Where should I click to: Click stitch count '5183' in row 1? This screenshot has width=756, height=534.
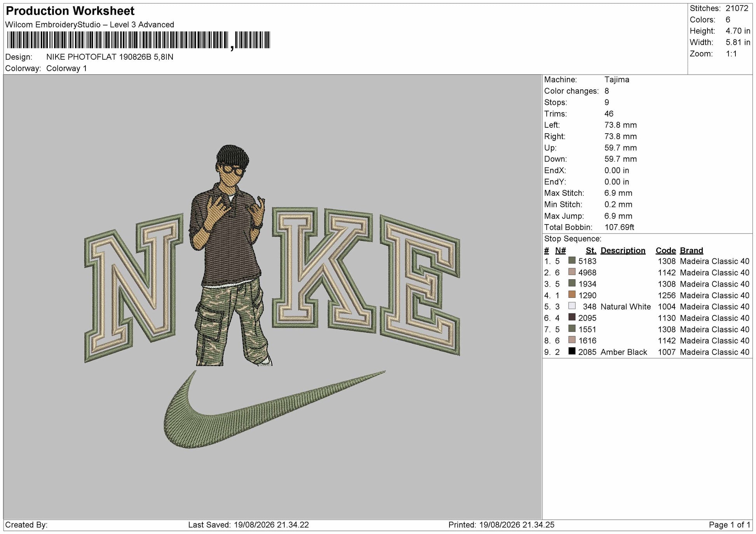pyautogui.click(x=587, y=261)
